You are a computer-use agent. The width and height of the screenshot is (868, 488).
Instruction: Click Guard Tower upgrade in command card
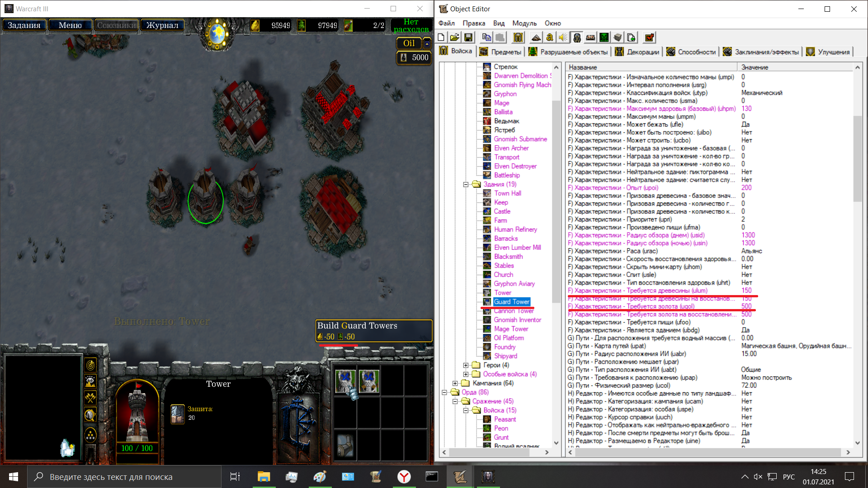point(345,381)
